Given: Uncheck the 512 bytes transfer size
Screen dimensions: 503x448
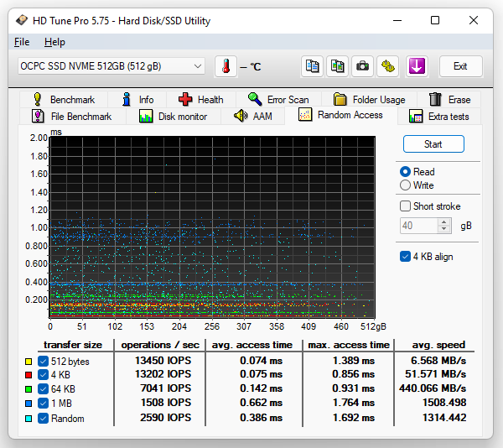Looking at the screenshot, I should [x=43, y=362].
